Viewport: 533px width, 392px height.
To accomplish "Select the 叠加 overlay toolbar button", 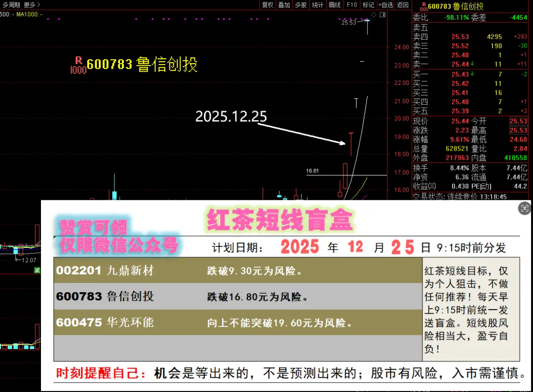I will [x=284, y=5].
